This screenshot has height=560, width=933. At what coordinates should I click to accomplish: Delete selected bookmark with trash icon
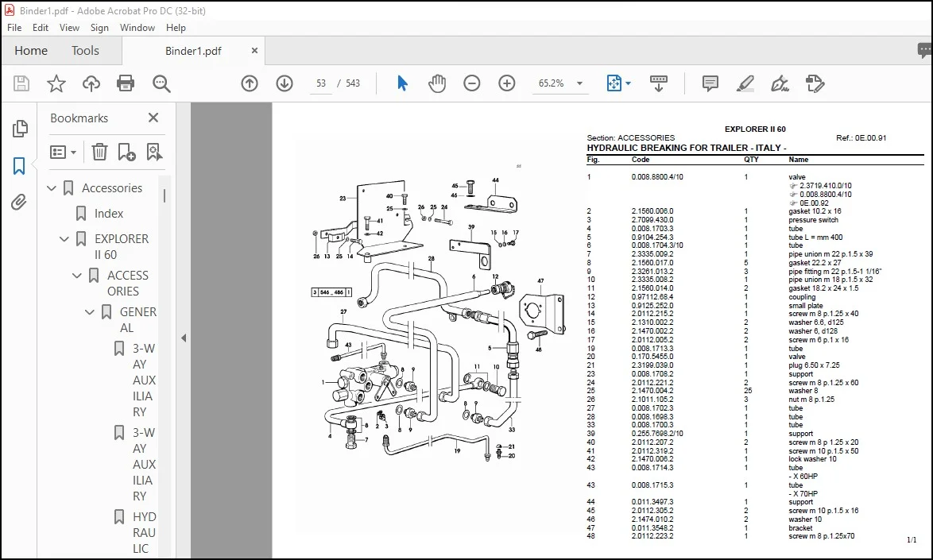pos(99,153)
